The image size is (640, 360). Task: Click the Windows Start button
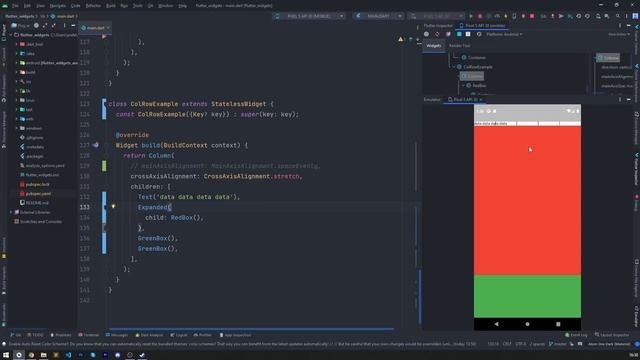coord(6,355)
